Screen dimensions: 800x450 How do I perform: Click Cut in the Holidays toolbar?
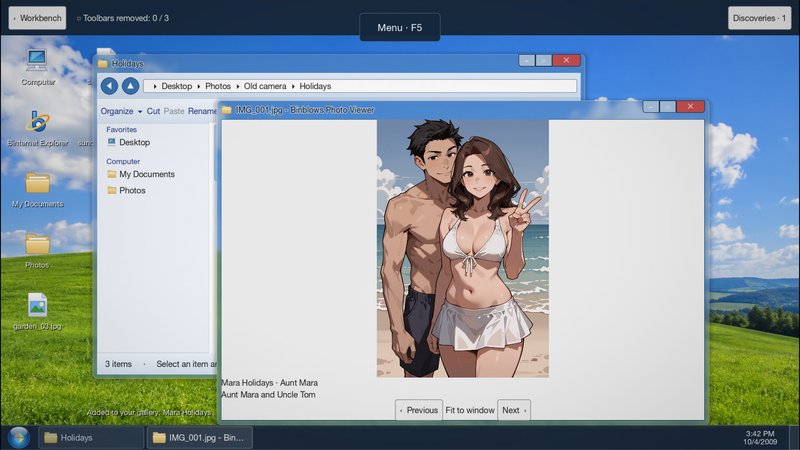tap(153, 111)
